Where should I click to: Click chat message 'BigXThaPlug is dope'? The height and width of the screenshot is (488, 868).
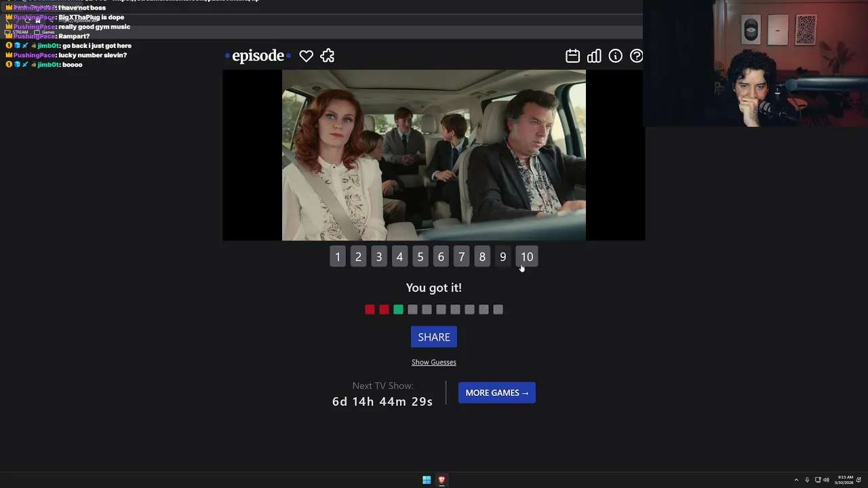click(x=92, y=17)
